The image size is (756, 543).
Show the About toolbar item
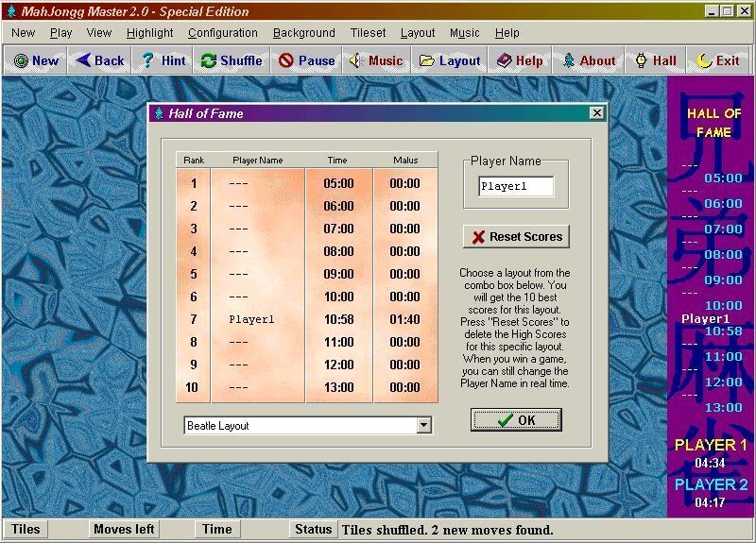589,60
